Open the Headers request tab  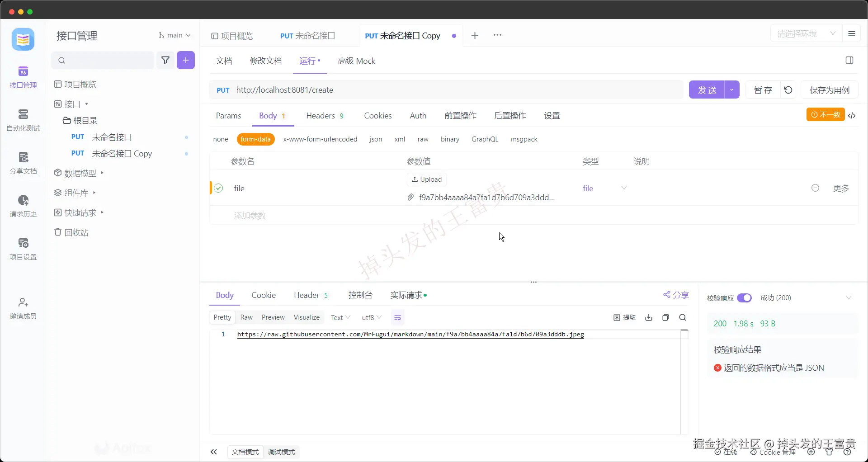coord(325,116)
